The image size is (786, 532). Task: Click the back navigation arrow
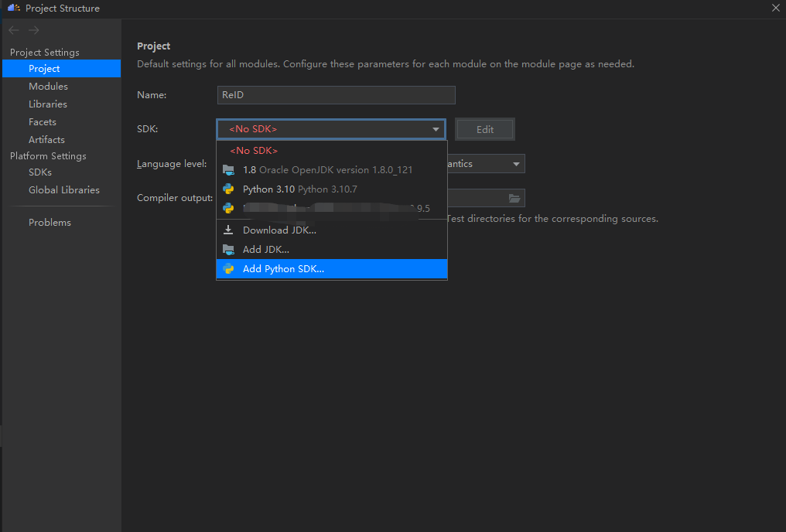[14, 30]
